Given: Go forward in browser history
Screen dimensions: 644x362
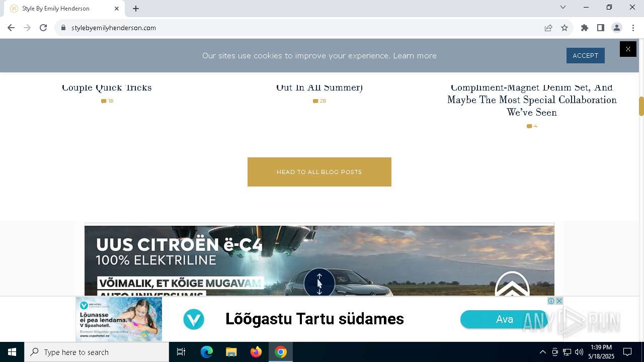Looking at the screenshot, I should [x=27, y=28].
